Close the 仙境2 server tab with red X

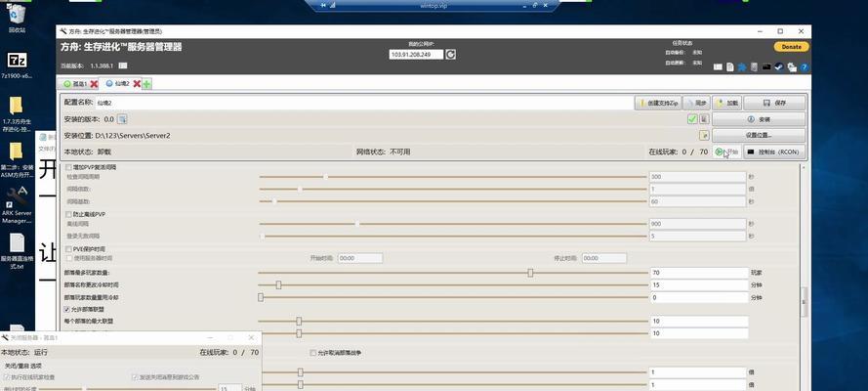[x=137, y=84]
